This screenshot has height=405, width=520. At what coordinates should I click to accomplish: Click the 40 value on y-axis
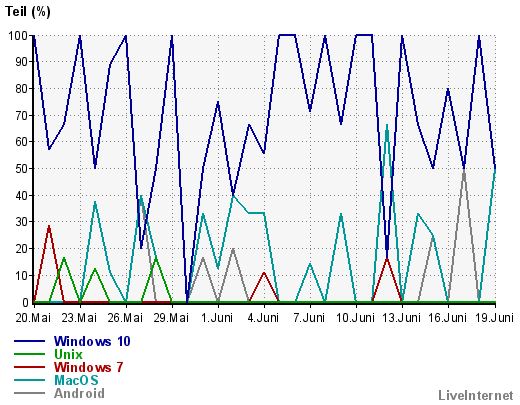[22, 195]
